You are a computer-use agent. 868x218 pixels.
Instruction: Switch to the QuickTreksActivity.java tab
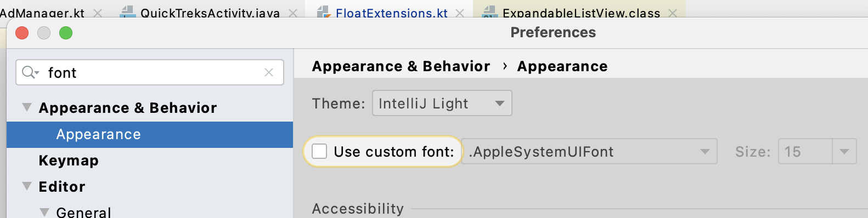click(210, 13)
